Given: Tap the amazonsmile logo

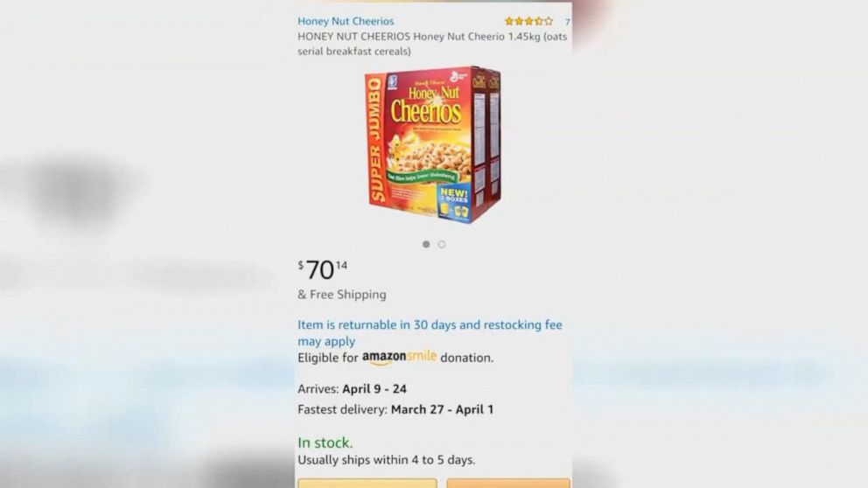Looking at the screenshot, I should (399, 358).
